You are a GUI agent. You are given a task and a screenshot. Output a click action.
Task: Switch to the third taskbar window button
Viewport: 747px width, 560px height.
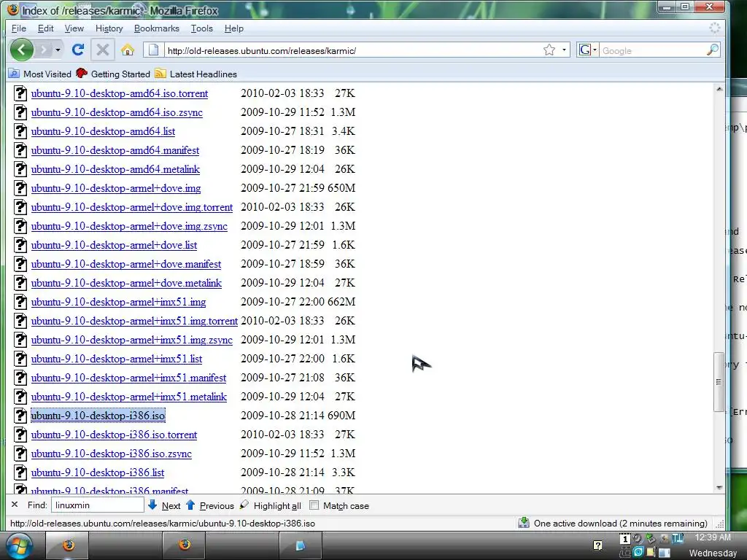click(x=300, y=545)
